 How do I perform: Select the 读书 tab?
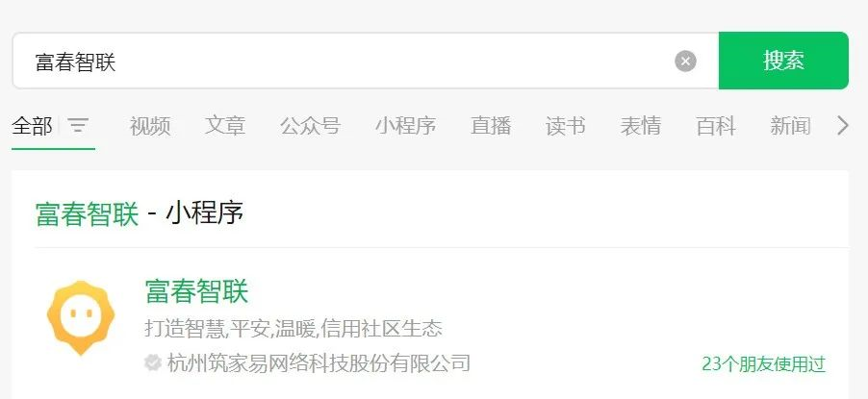(565, 126)
